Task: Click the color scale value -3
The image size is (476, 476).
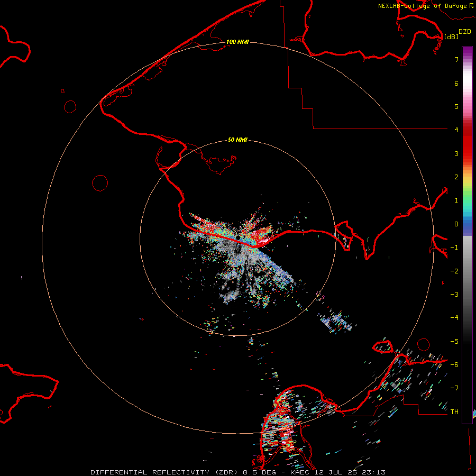Action: click(x=454, y=295)
